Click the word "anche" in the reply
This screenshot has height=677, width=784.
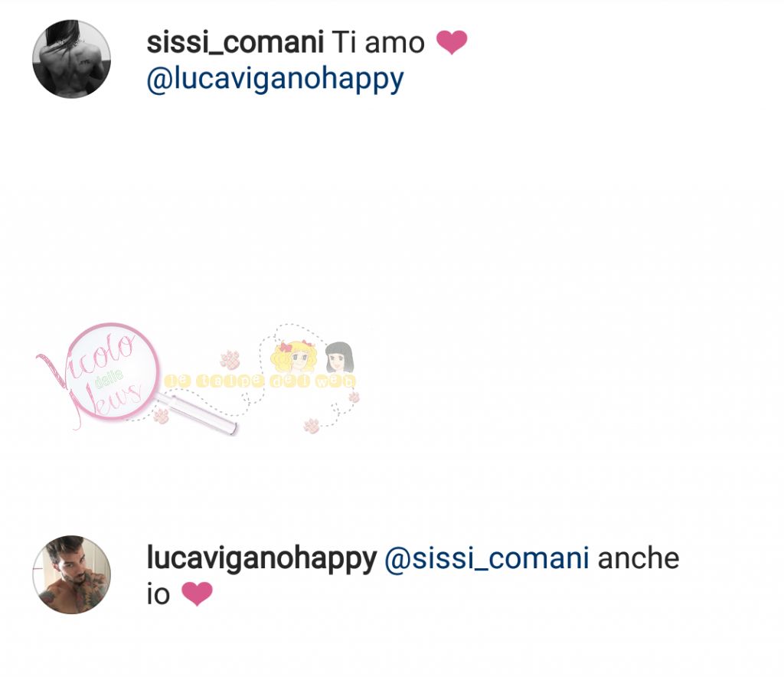click(x=639, y=558)
